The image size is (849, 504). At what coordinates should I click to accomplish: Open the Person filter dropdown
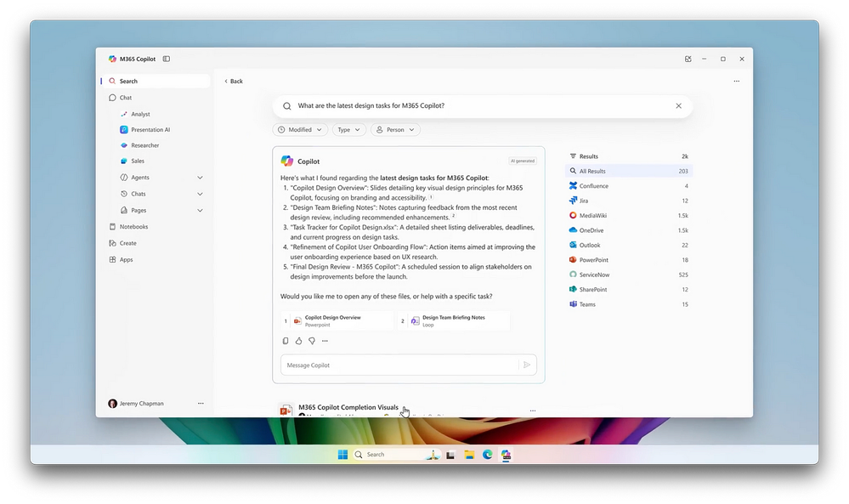pos(395,130)
